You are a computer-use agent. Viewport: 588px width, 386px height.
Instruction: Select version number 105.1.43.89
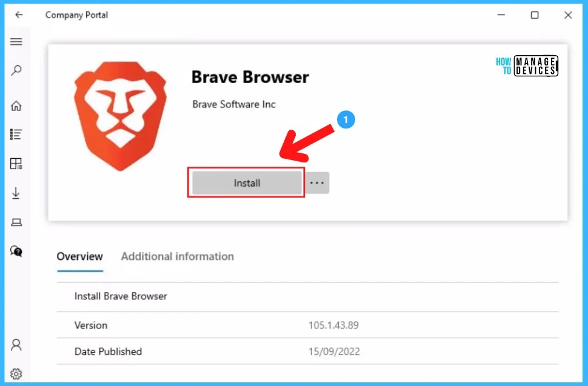click(333, 325)
